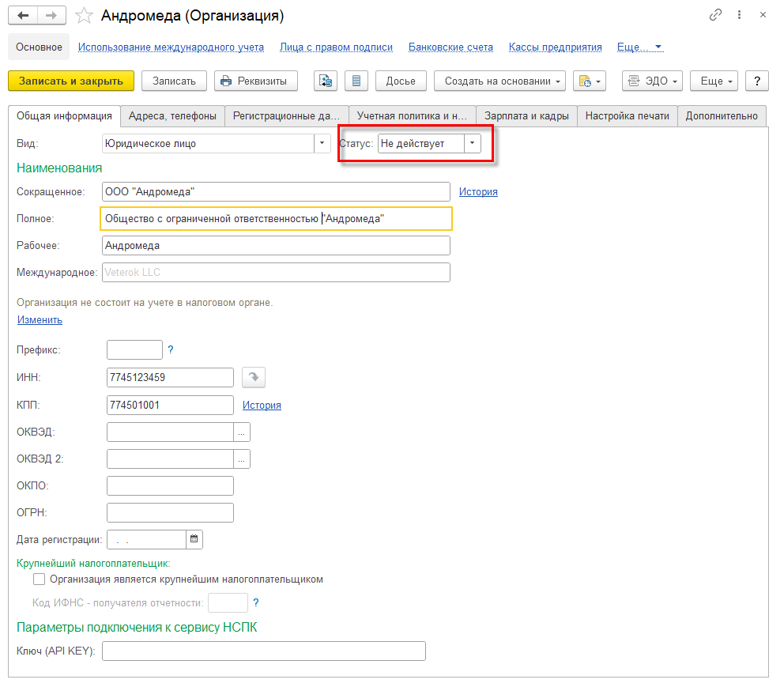Click the list report icon before Досье
The image size is (784, 687).
tap(356, 81)
